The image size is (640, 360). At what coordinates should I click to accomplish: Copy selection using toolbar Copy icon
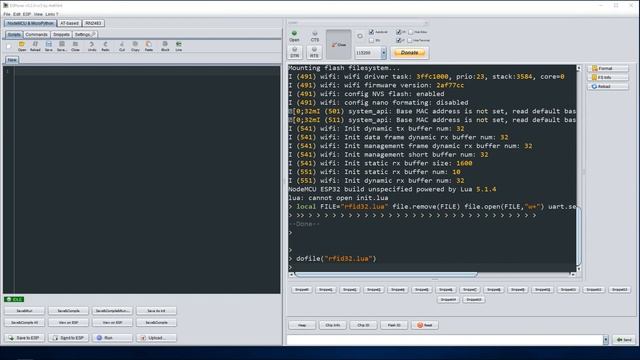[135, 46]
